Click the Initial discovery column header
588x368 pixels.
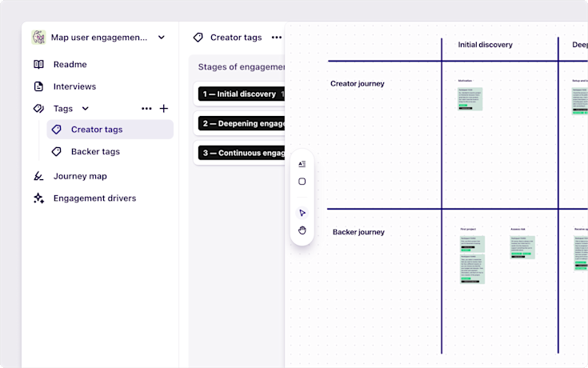[485, 45]
